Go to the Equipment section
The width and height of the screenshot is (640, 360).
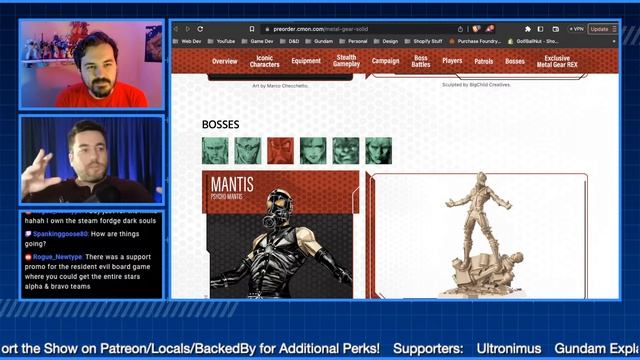(306, 61)
